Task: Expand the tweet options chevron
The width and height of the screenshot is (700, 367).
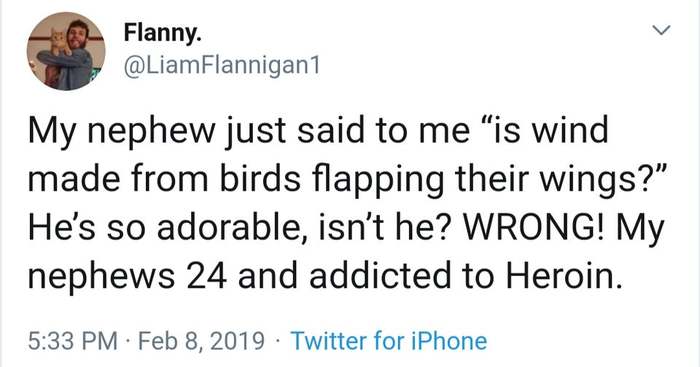Action: tap(661, 30)
